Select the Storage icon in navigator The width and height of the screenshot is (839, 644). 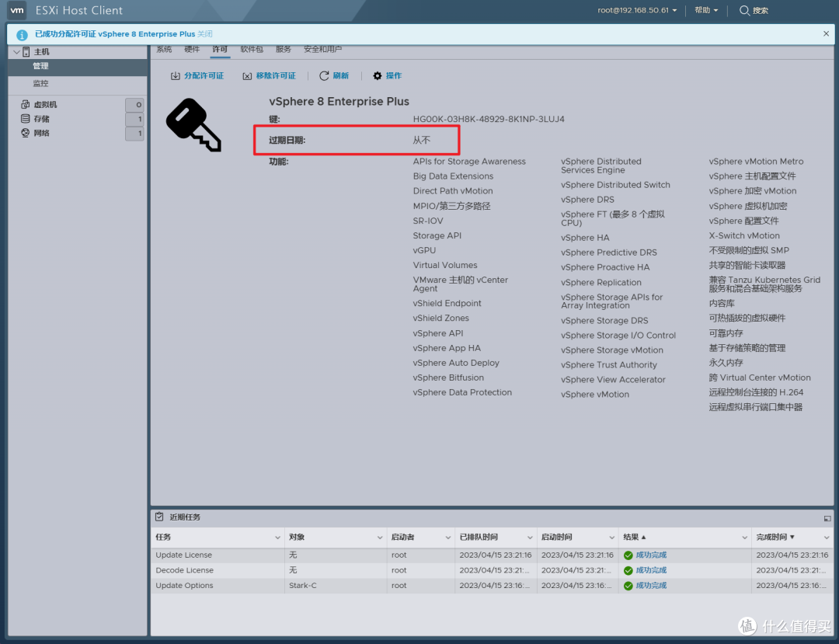tap(26, 119)
